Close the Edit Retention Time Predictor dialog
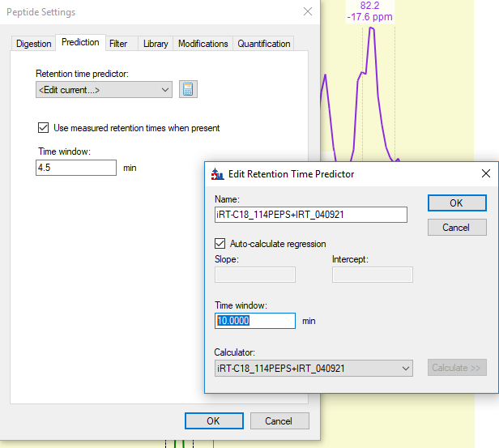This screenshot has width=499, height=448. pyautogui.click(x=485, y=173)
